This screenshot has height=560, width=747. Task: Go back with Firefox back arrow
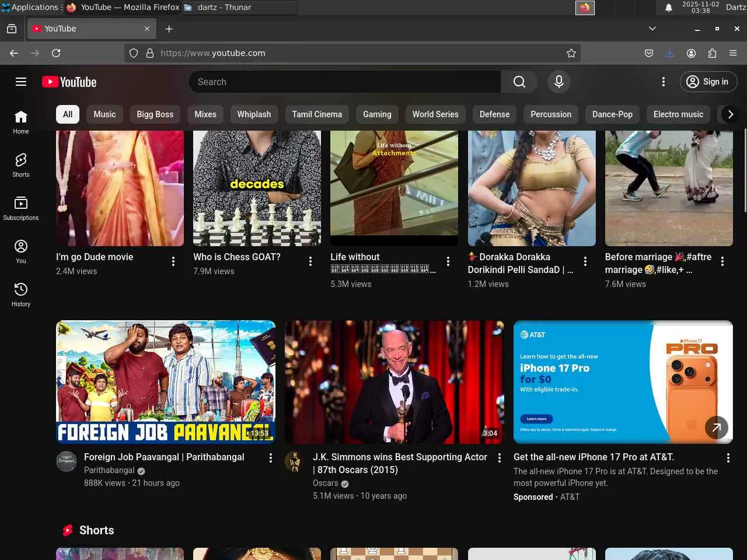point(14,53)
